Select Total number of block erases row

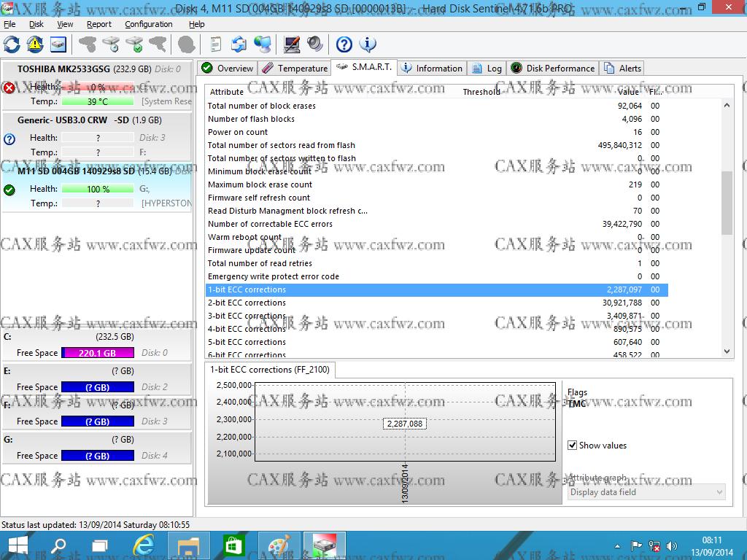[x=437, y=106]
